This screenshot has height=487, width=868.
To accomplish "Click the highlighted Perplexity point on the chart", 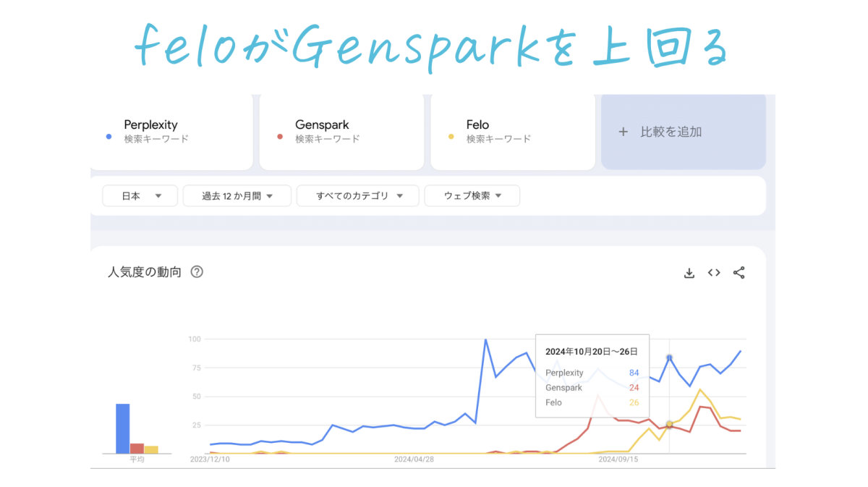I will pos(669,357).
